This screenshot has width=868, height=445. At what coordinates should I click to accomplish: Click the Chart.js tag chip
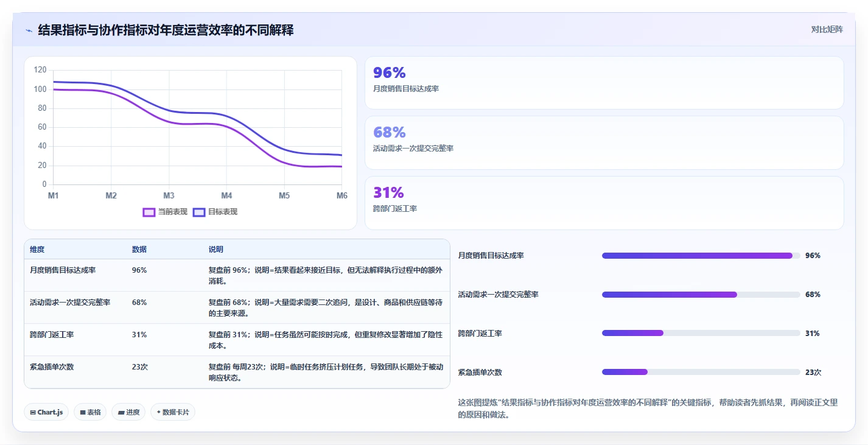pos(46,412)
